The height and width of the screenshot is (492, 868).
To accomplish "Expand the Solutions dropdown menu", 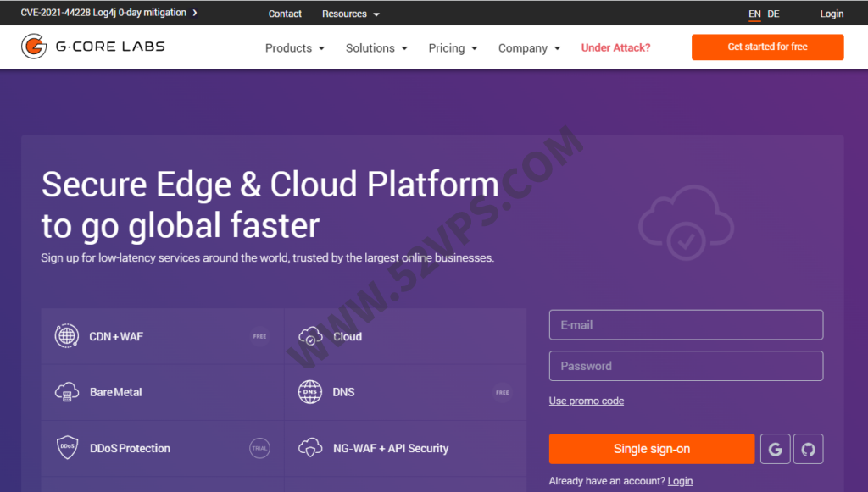I will [377, 48].
